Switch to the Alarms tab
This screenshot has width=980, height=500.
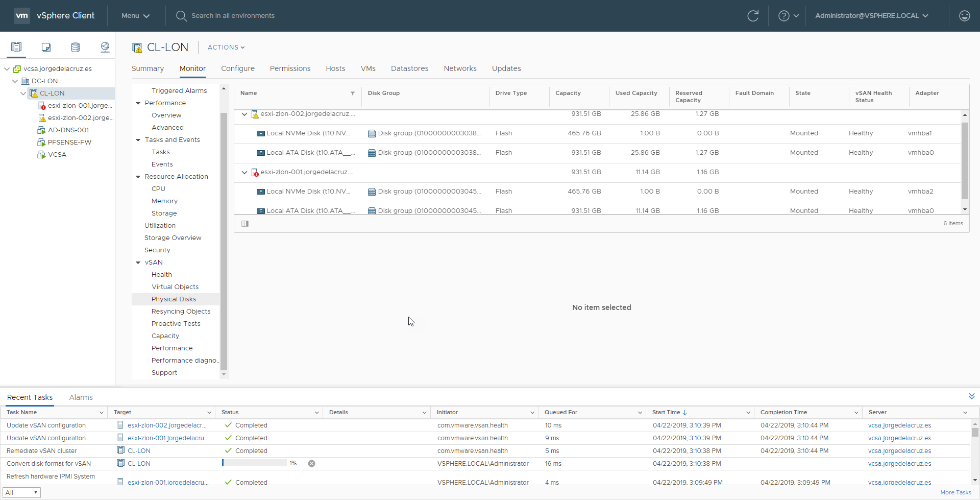(x=81, y=397)
